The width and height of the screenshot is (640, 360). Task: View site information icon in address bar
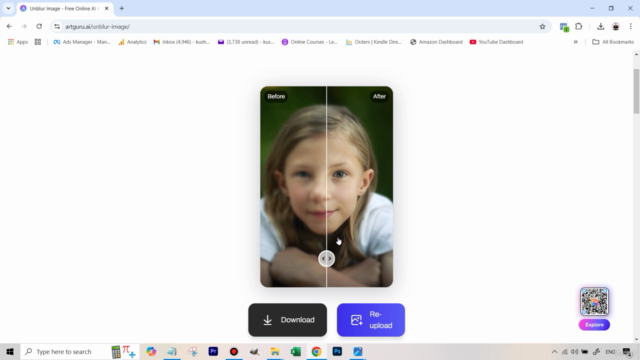pyautogui.click(x=57, y=27)
